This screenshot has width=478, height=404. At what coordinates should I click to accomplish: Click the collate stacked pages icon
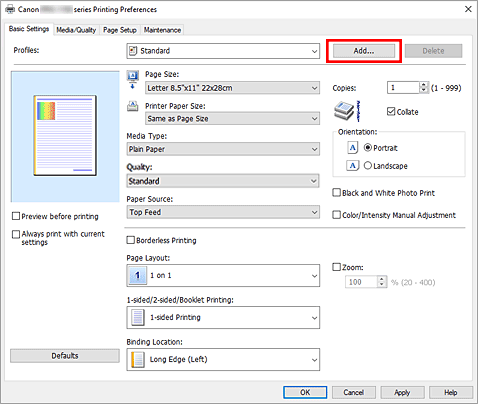tap(347, 111)
